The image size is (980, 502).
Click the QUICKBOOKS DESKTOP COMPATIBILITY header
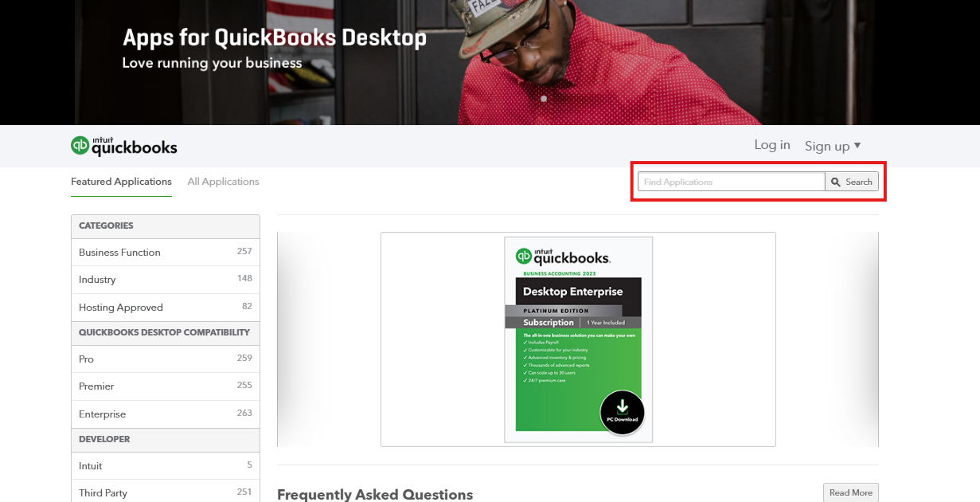coord(166,333)
